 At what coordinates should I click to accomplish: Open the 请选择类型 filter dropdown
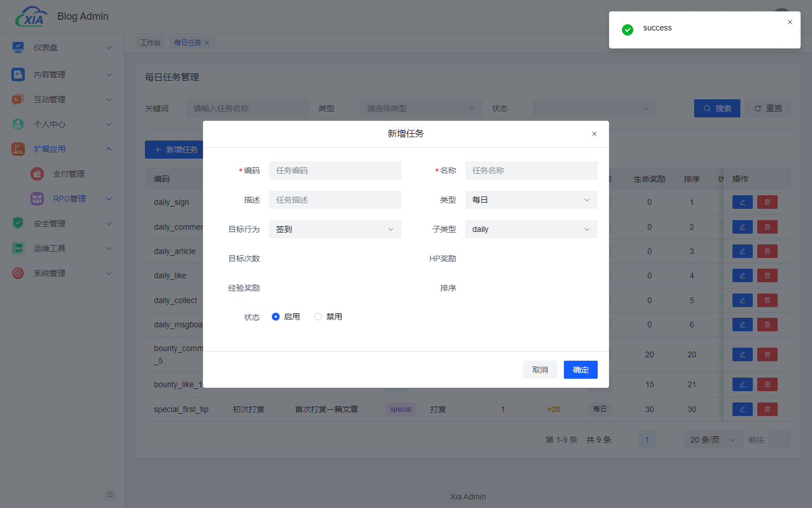pyautogui.click(x=421, y=108)
